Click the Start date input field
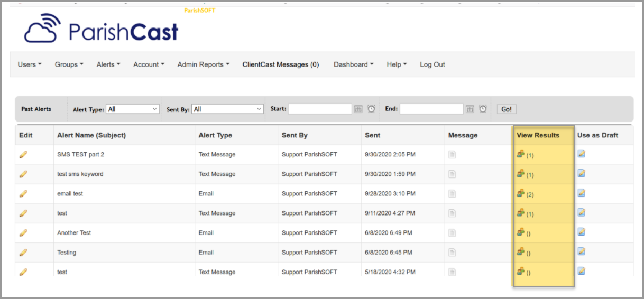 point(320,109)
